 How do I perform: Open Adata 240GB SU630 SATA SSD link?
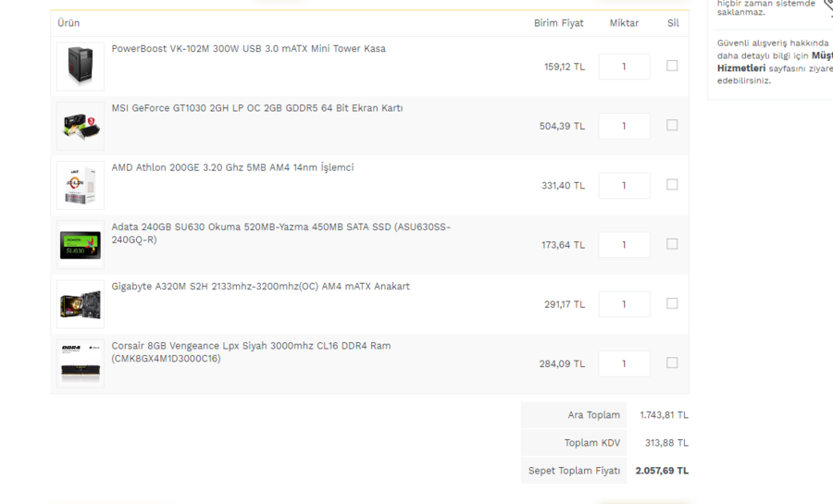tap(281, 233)
